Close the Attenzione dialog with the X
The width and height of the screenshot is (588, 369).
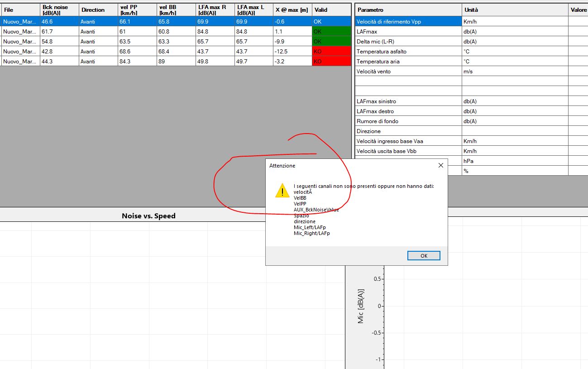(441, 166)
